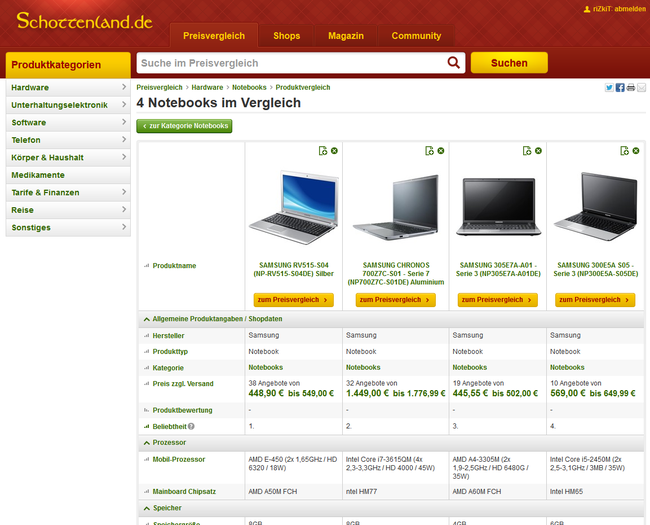Image resolution: width=650 pixels, height=525 pixels.
Task: Click user icon beside riZkiT abmelden
Action: coord(587,9)
